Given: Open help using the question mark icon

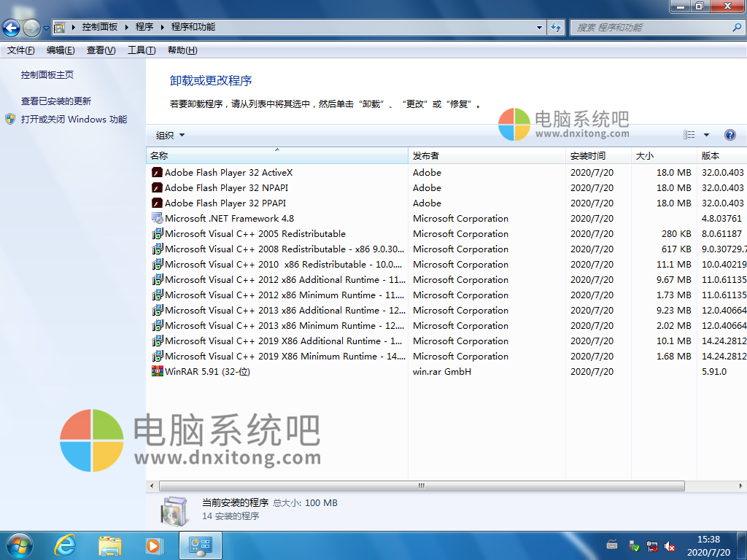Looking at the screenshot, I should point(731,135).
